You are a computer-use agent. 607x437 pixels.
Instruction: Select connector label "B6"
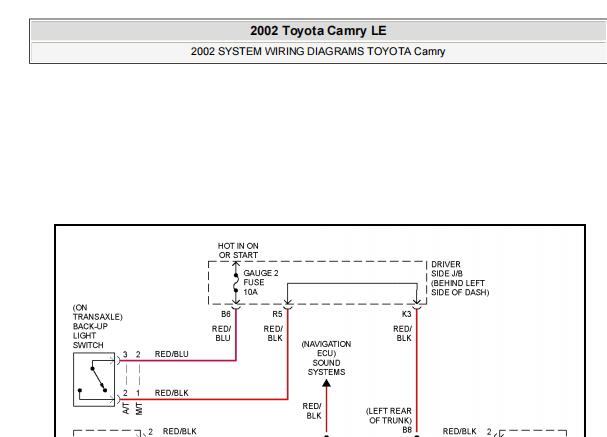click(x=226, y=314)
